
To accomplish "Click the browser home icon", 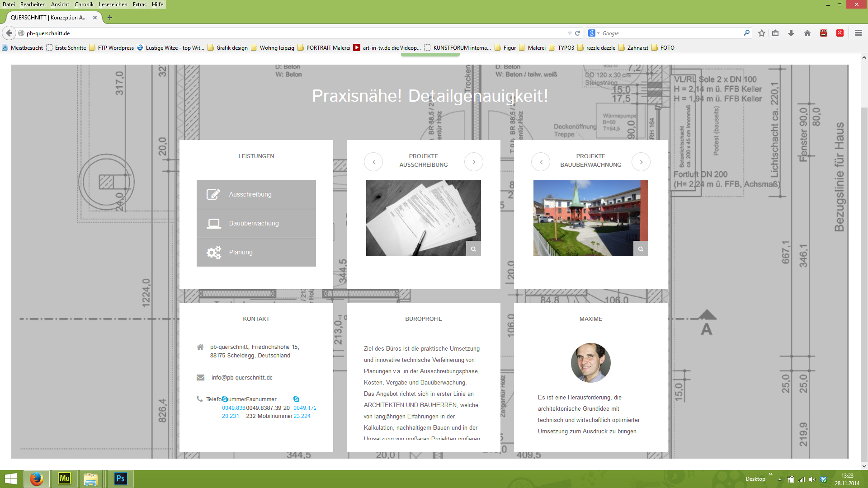I will [x=807, y=33].
